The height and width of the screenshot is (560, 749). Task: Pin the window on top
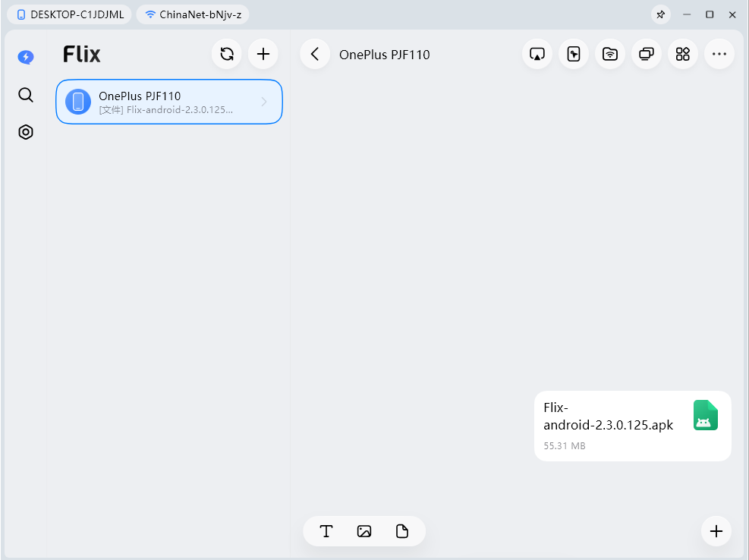(661, 15)
